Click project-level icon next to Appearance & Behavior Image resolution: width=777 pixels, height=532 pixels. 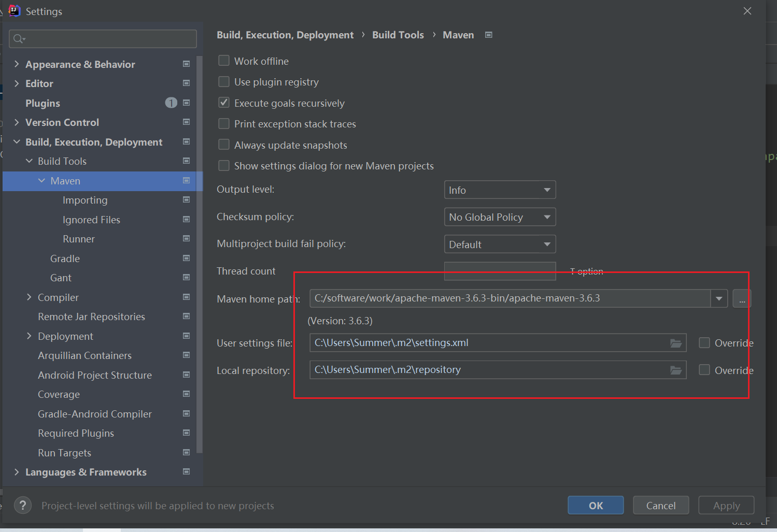(x=186, y=64)
